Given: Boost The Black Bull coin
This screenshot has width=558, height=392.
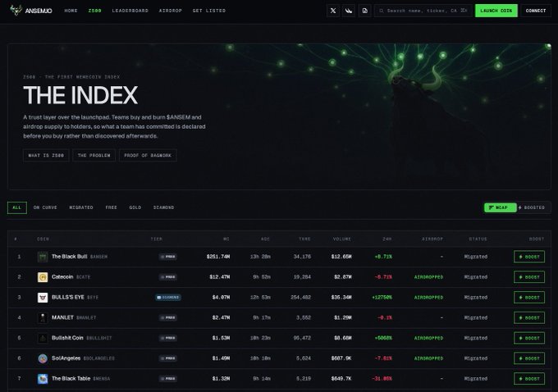Looking at the screenshot, I should 529,257.
